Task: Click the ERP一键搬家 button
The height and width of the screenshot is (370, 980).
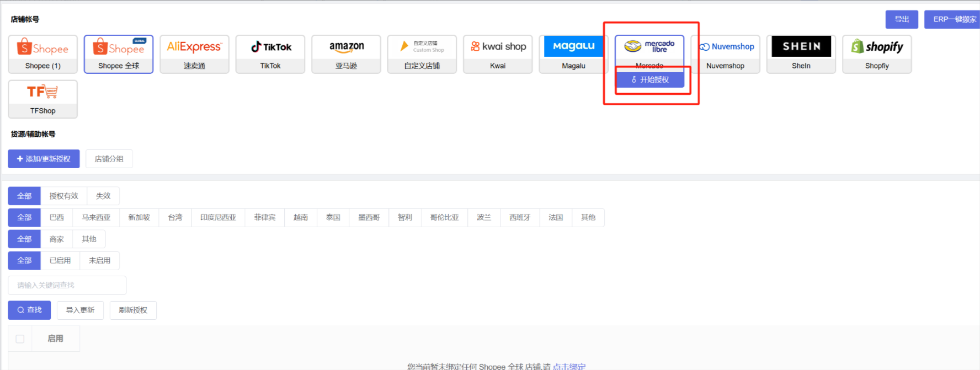Action: pyautogui.click(x=954, y=19)
